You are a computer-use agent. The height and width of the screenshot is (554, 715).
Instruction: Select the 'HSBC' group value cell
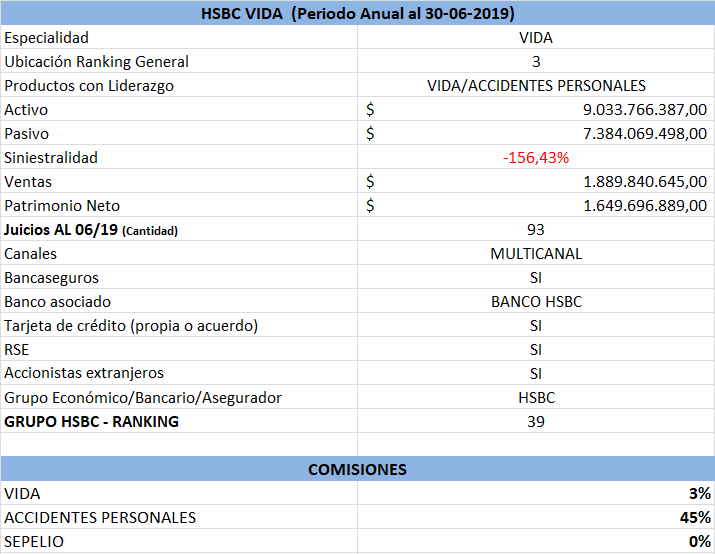pyautogui.click(x=536, y=398)
